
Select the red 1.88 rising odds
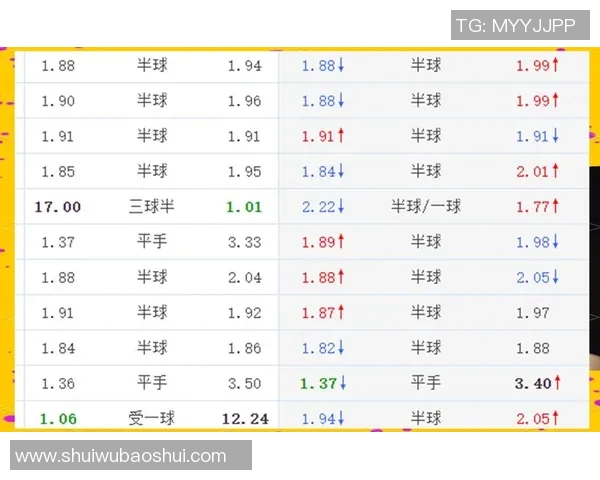click(323, 277)
